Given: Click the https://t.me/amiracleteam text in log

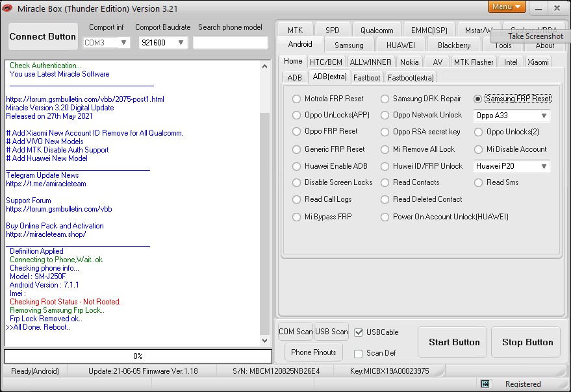Looking at the screenshot, I should (46, 184).
